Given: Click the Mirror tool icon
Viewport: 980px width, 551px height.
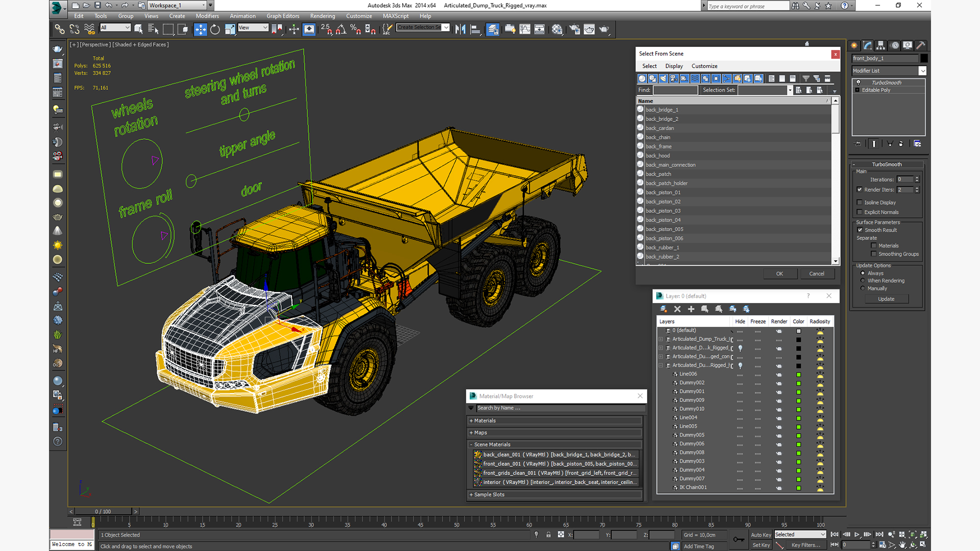Looking at the screenshot, I should point(460,29).
